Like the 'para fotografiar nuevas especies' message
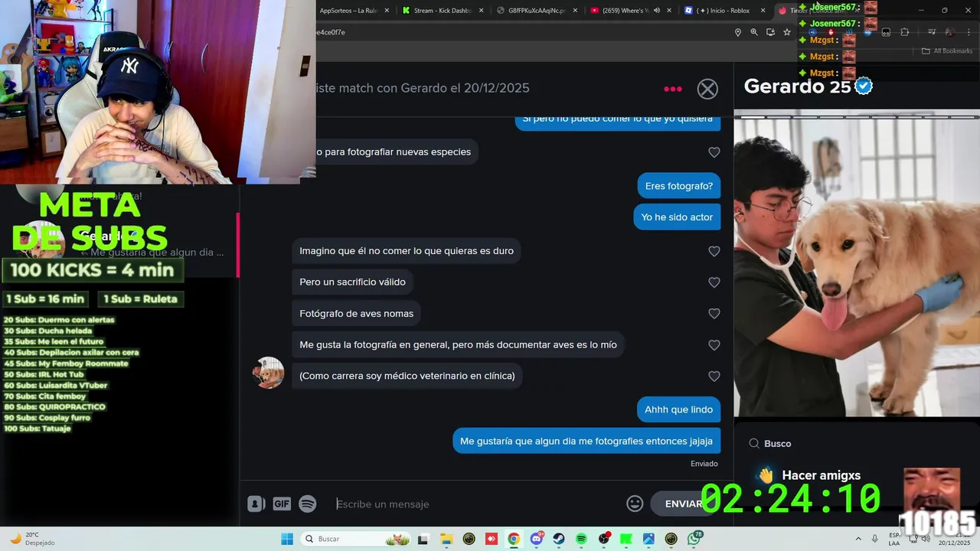 (x=714, y=152)
